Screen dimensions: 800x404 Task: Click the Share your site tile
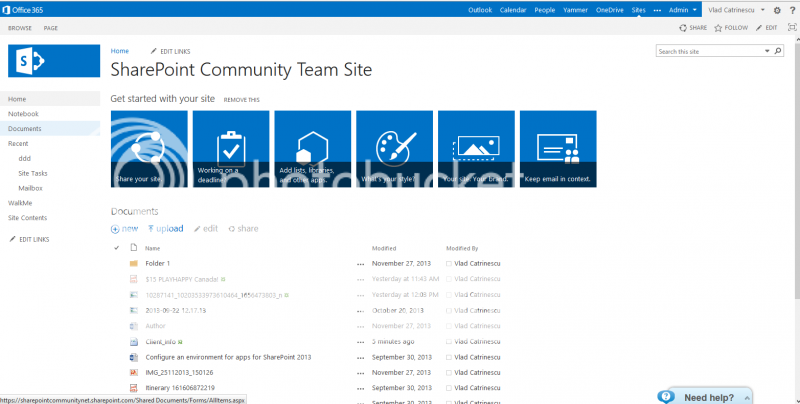click(149, 148)
